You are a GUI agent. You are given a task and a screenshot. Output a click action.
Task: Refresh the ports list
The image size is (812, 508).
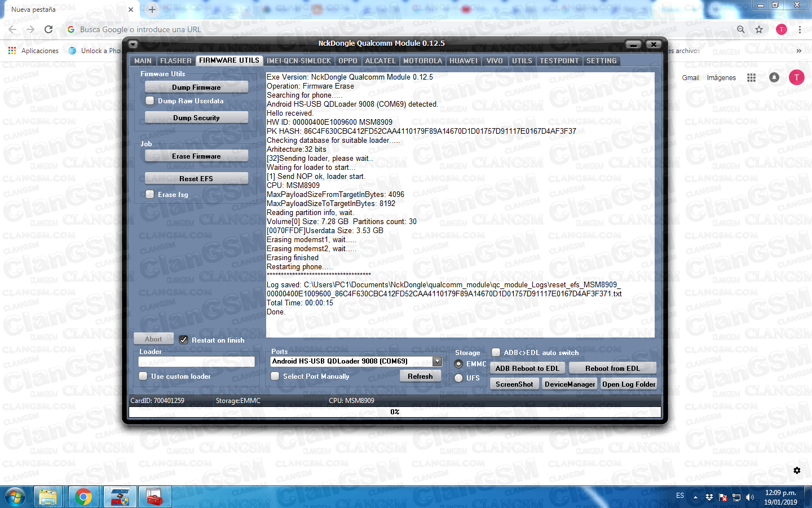click(421, 376)
